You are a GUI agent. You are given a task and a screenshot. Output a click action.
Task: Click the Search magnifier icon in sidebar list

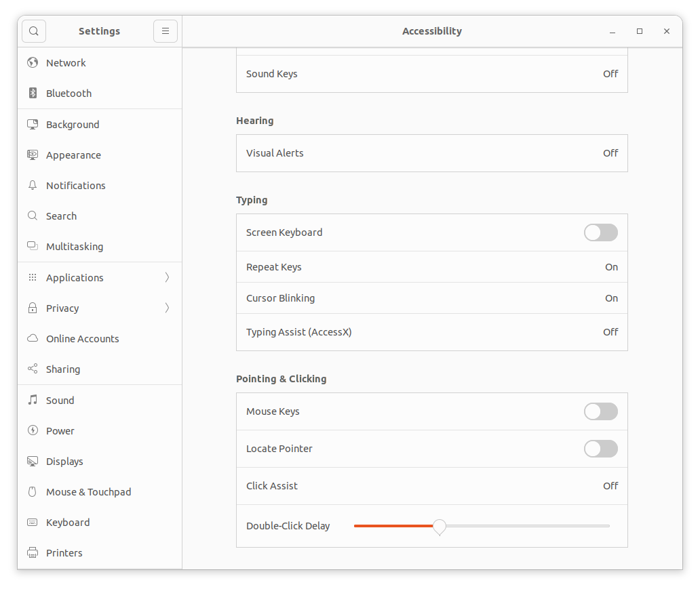pyautogui.click(x=33, y=216)
